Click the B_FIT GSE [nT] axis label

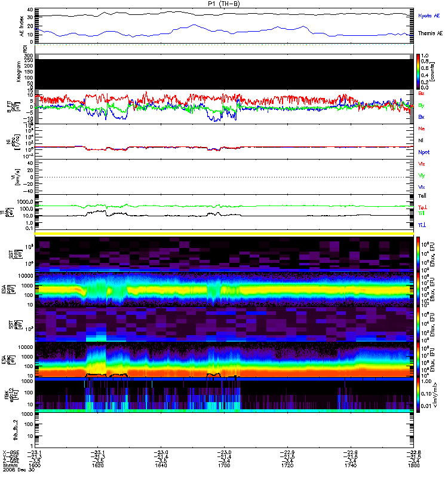point(13,106)
